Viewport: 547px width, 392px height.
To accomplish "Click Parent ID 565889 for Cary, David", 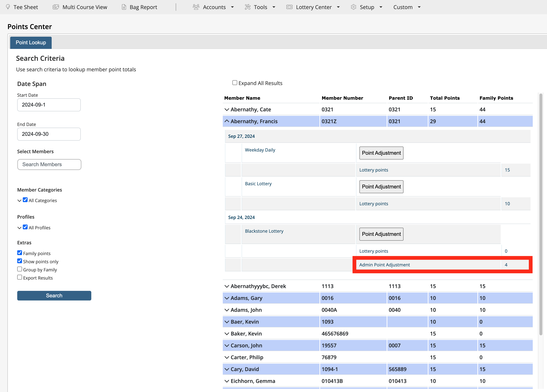I will (397, 369).
